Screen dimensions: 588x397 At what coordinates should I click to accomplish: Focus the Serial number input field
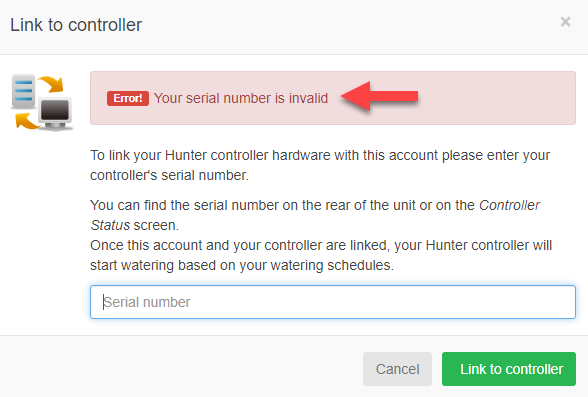(333, 302)
